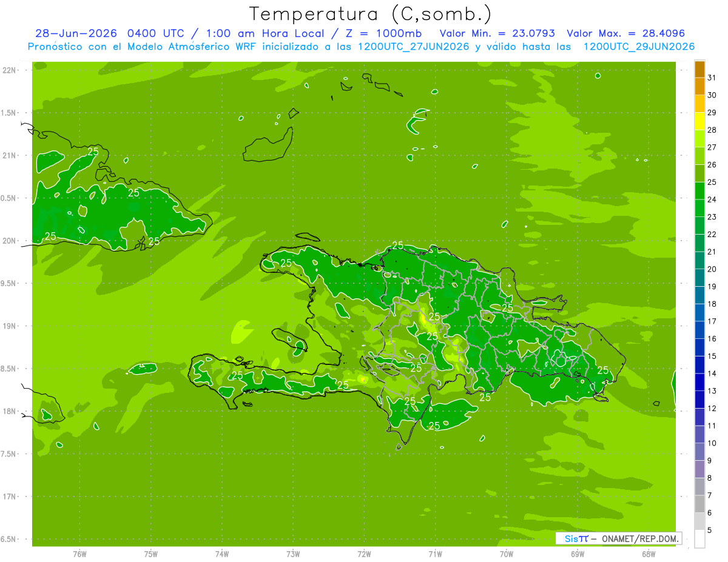This screenshot has height=562, width=728.
Task: Click the 70W longitude label
Action: (x=507, y=554)
